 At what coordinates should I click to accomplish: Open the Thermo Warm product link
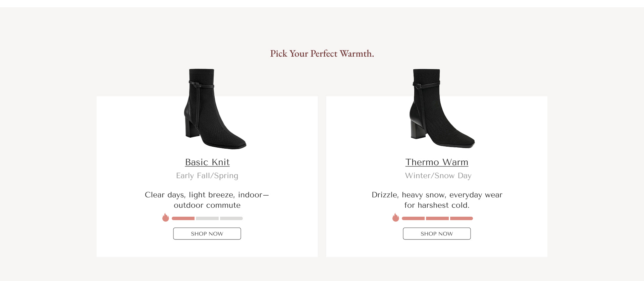click(437, 162)
